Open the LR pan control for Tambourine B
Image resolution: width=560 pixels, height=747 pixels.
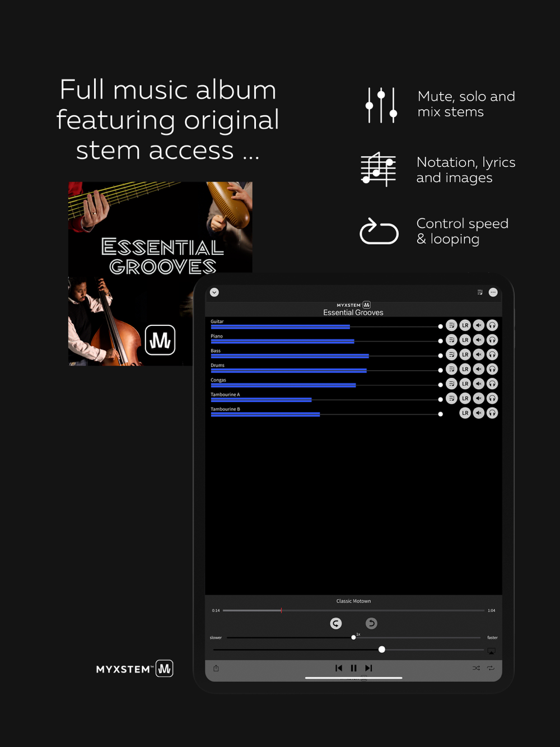point(465,413)
